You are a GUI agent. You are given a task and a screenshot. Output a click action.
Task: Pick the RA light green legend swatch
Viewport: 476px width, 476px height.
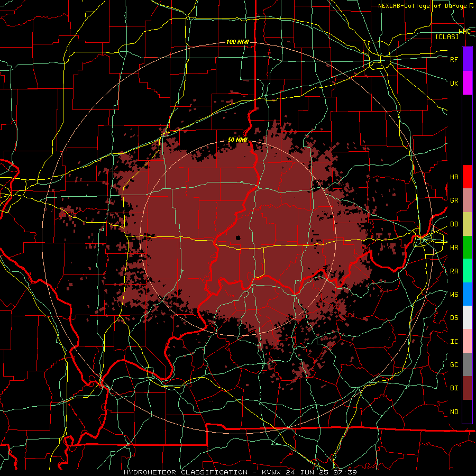pos(467,271)
